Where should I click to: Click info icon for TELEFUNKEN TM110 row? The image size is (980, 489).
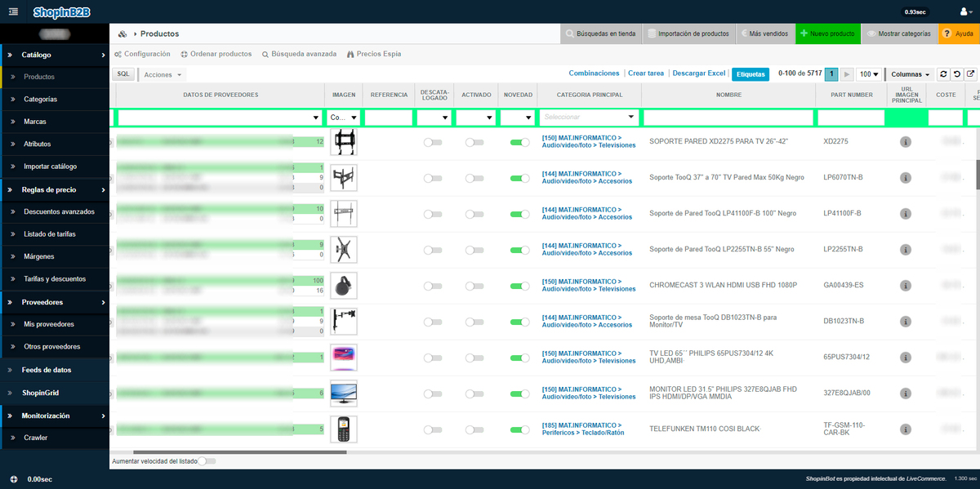pos(906,429)
